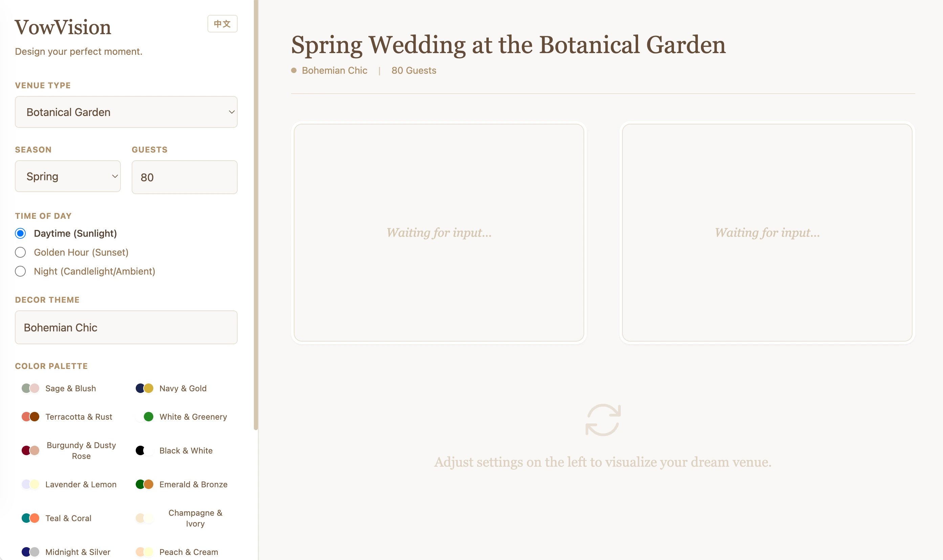Click the sidebar vertical scrollbar
This screenshot has height=560, width=943.
tap(256, 215)
